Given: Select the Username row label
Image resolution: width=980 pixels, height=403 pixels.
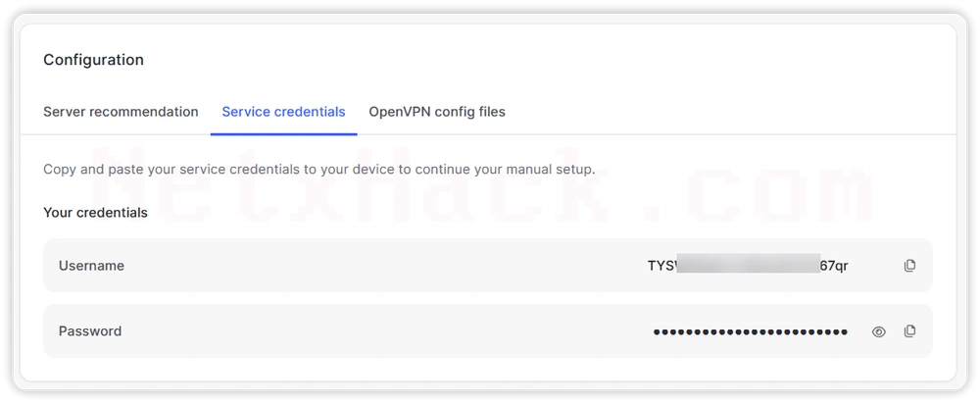Looking at the screenshot, I should click(x=91, y=266).
